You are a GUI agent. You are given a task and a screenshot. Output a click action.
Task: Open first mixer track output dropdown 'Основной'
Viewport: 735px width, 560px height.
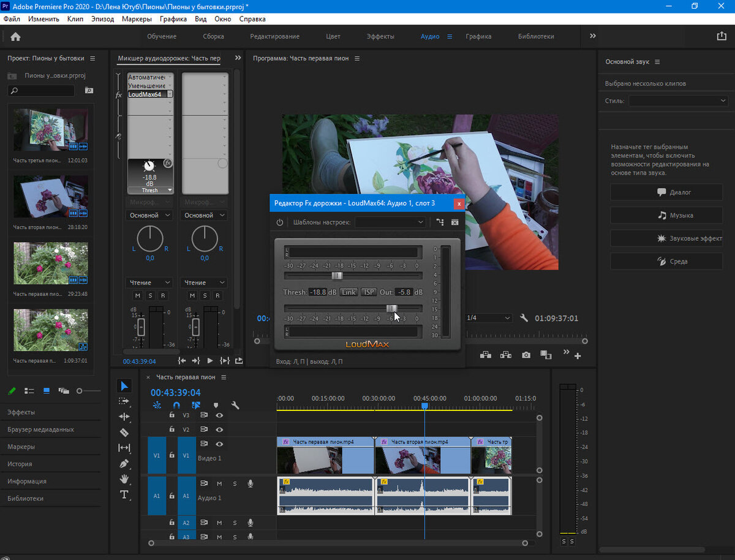(x=150, y=216)
